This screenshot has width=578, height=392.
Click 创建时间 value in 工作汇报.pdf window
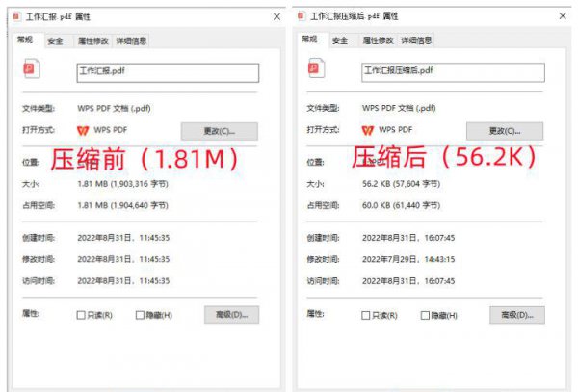click(123, 238)
